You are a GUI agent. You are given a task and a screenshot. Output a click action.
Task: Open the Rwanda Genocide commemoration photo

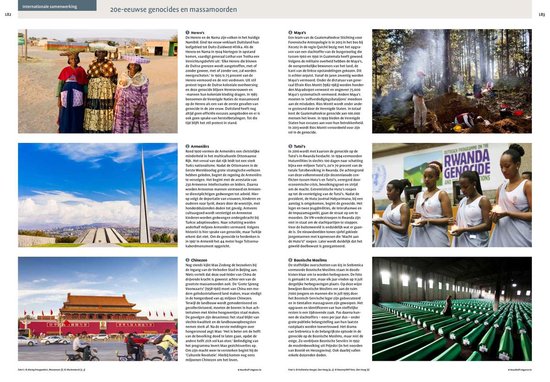pyautogui.click(x=452, y=195)
